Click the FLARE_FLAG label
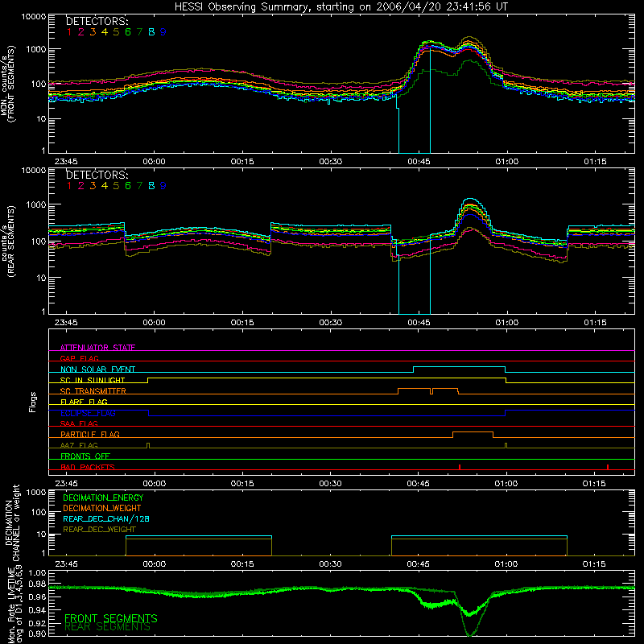Viewport: 644px width, 644px height. [84, 402]
